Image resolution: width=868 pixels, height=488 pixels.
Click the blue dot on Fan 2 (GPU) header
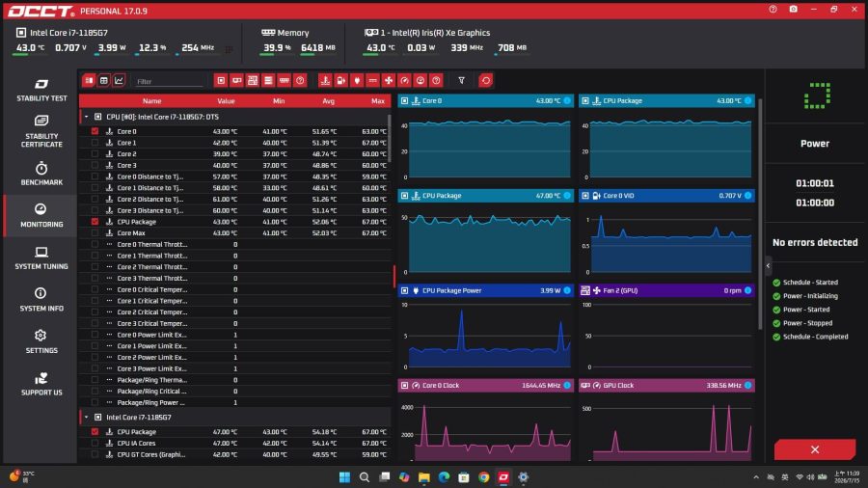coord(747,290)
